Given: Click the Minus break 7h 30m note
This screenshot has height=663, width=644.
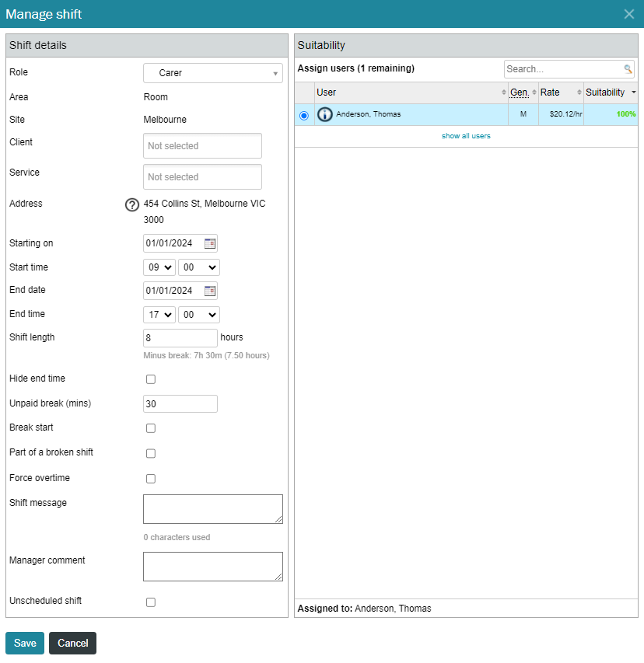Looking at the screenshot, I should click(206, 356).
